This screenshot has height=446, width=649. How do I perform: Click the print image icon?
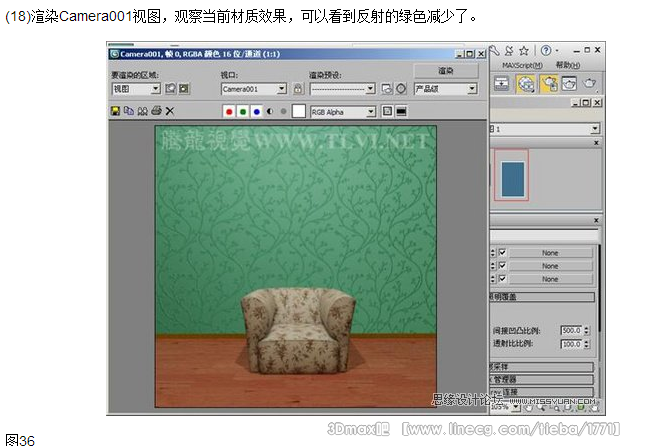pos(155,111)
